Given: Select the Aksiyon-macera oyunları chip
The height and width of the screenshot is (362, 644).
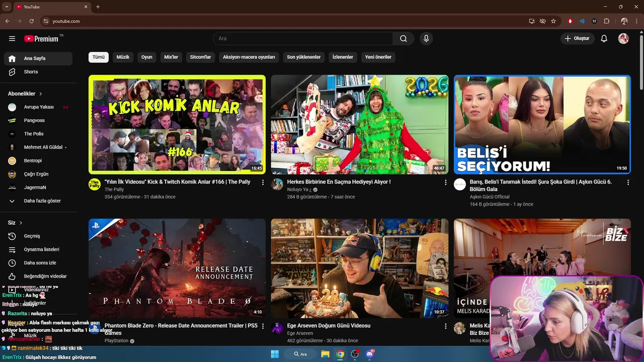Looking at the screenshot, I should pos(249,57).
